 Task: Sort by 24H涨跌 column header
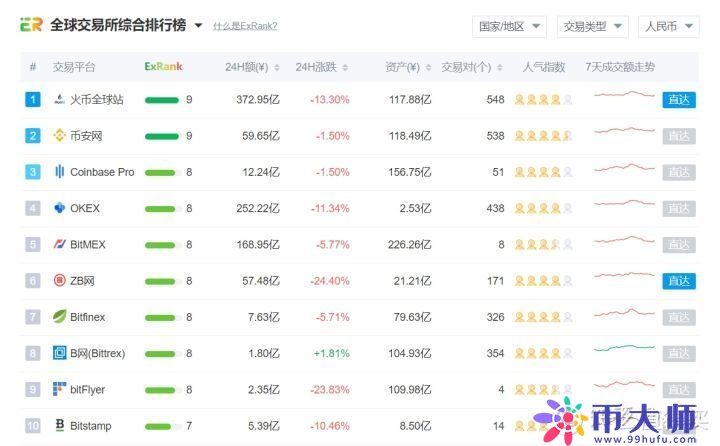tap(322, 67)
